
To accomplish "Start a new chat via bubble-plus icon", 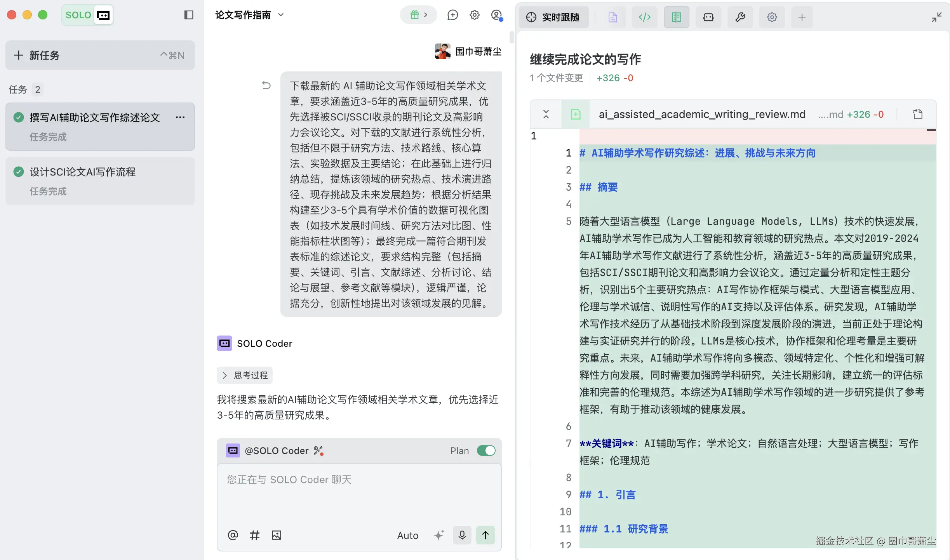I will pyautogui.click(x=452, y=15).
